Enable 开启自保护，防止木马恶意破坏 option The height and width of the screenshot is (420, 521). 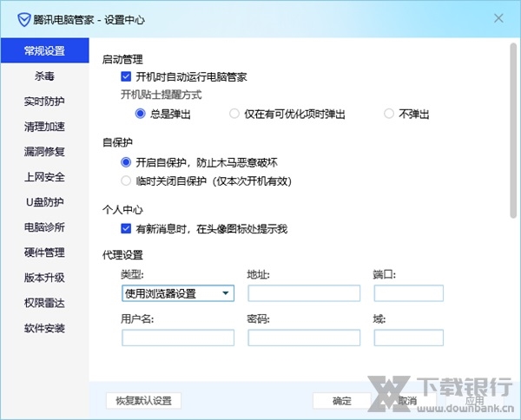click(x=126, y=162)
